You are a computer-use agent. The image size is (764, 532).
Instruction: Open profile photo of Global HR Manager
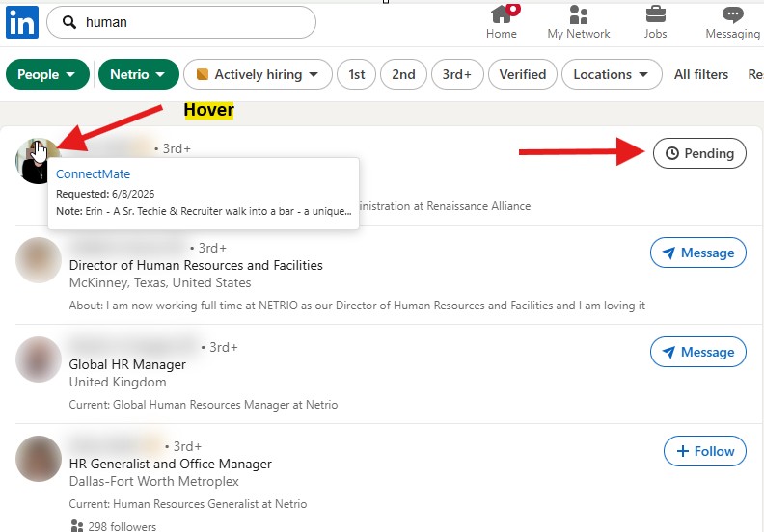39,359
